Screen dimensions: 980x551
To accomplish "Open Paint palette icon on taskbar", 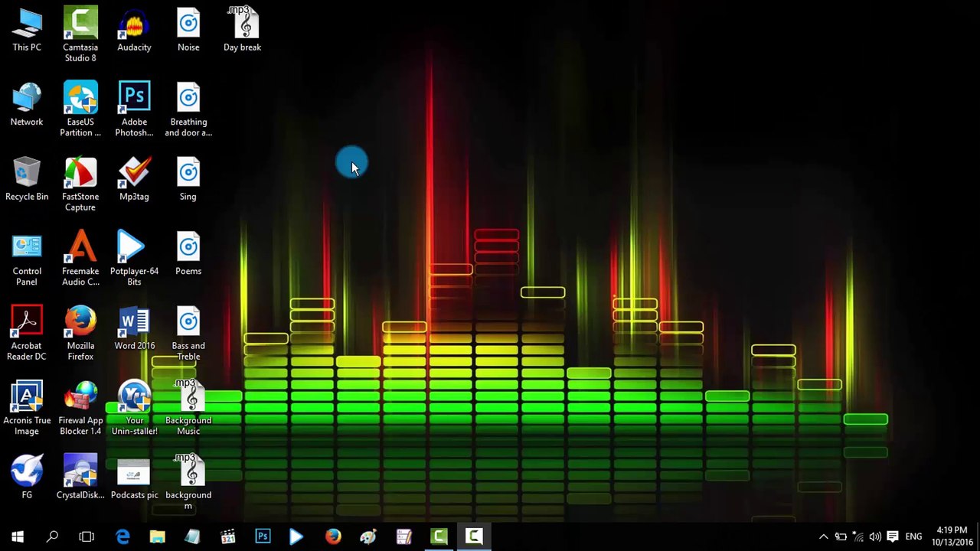I will click(x=367, y=536).
